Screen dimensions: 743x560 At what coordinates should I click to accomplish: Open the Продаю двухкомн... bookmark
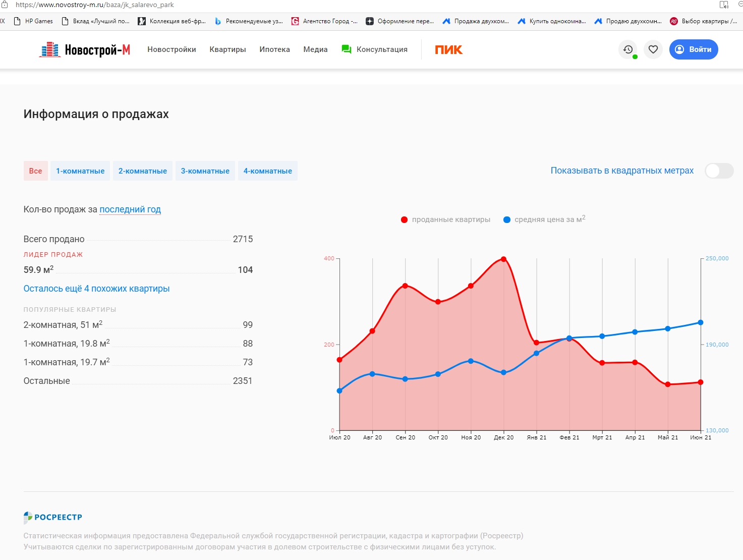coord(628,21)
